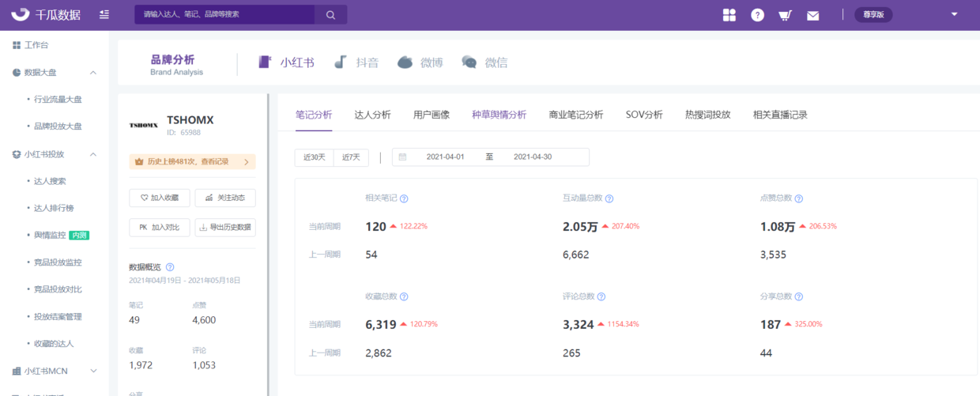980x396 pixels.
Task: Open 达人搜索
Action: [x=50, y=181]
